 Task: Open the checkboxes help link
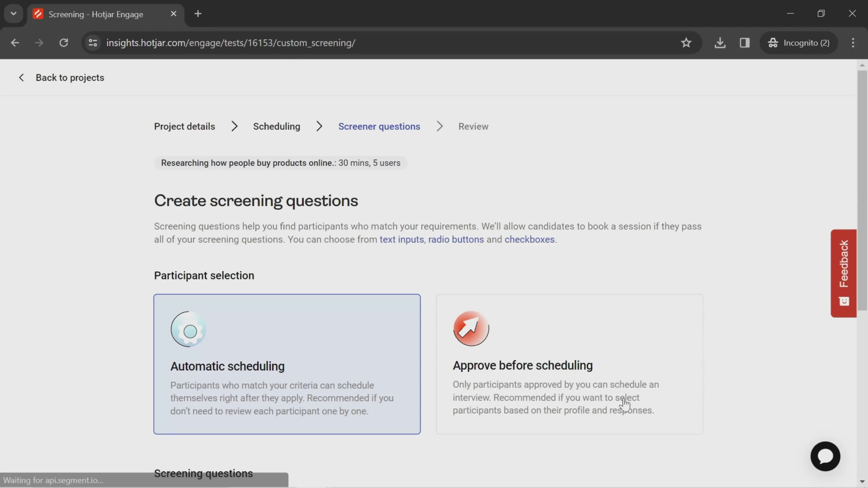coord(529,239)
